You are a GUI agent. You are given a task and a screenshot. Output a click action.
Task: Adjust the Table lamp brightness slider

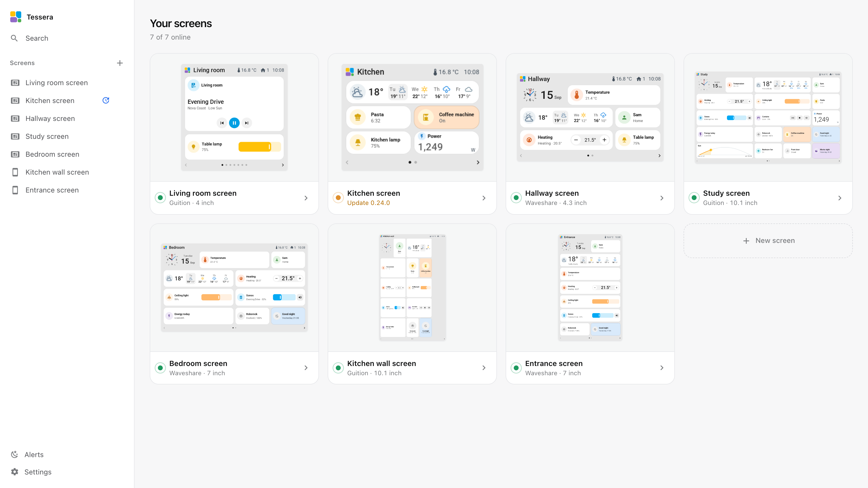260,146
